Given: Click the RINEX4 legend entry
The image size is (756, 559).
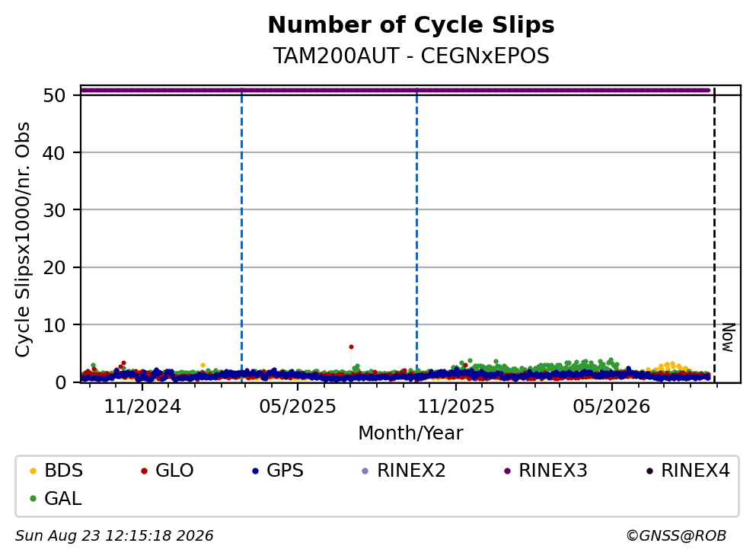Looking at the screenshot, I should click(688, 471).
